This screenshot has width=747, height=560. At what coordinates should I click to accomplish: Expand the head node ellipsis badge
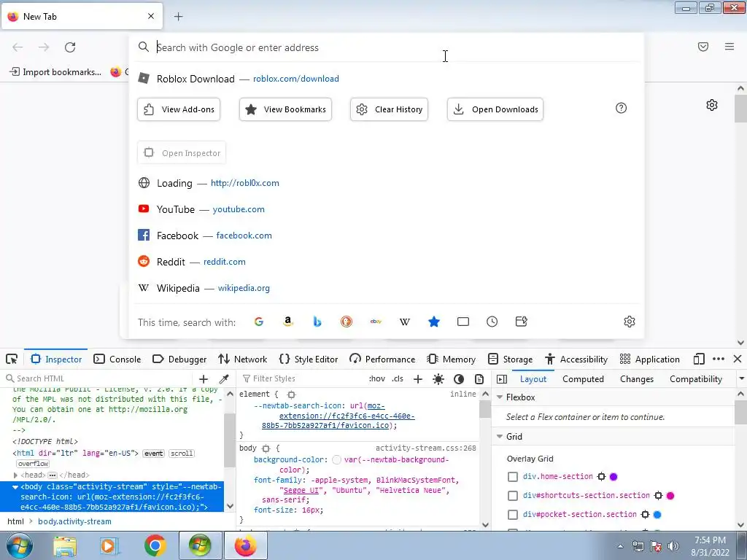pyautogui.click(x=53, y=475)
